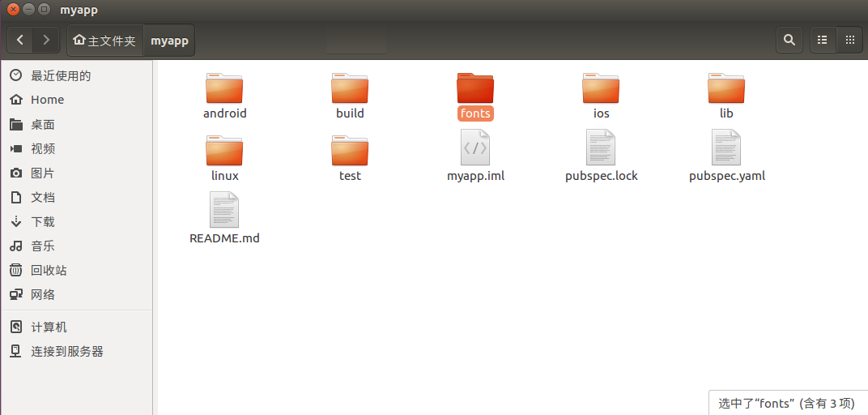Go forward to next location

(x=46, y=40)
